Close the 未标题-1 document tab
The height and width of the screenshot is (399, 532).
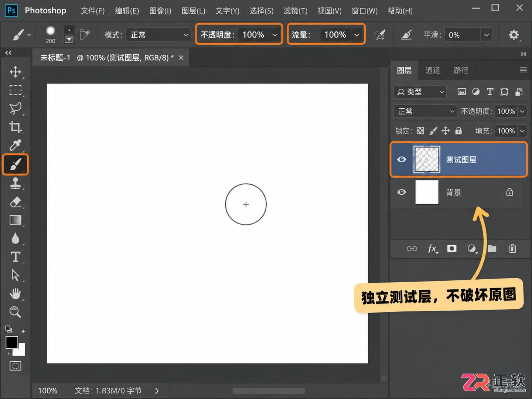tap(181, 58)
